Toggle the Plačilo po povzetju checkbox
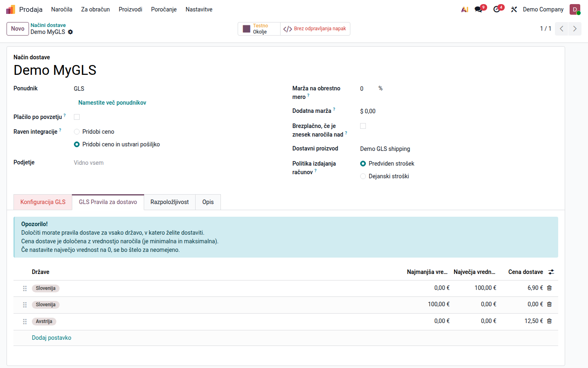Screen dimensions: 588x368 point(77,117)
